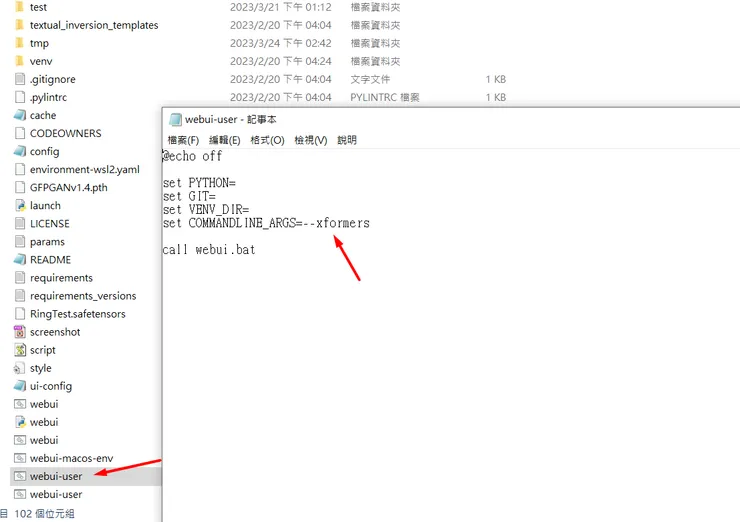Open the 檔案(F) menu in Notepad
Image resolution: width=740 pixels, height=522 pixels.
(x=183, y=140)
